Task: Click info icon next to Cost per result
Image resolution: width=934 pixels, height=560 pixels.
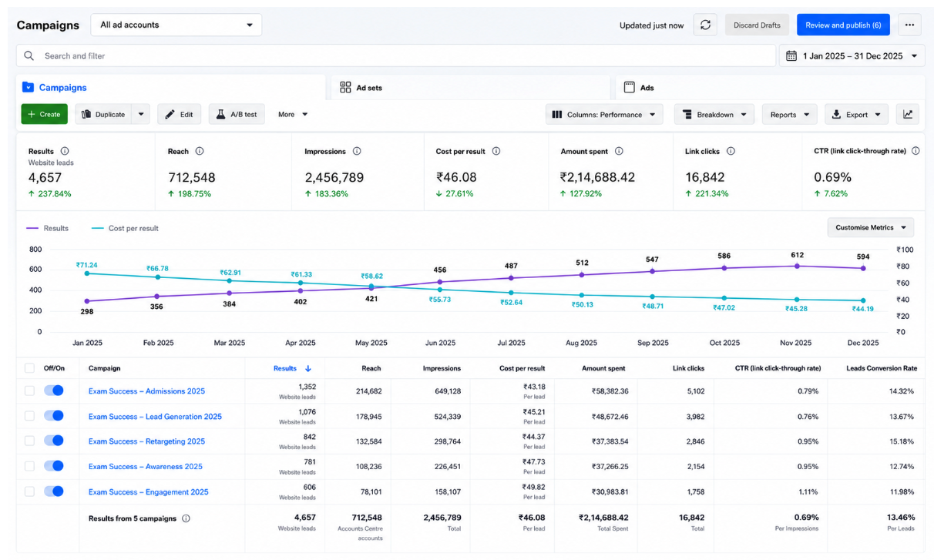Action: (496, 151)
